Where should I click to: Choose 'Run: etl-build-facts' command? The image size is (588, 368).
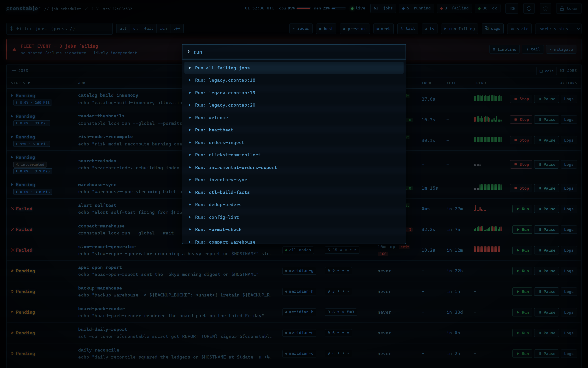pyautogui.click(x=294, y=192)
